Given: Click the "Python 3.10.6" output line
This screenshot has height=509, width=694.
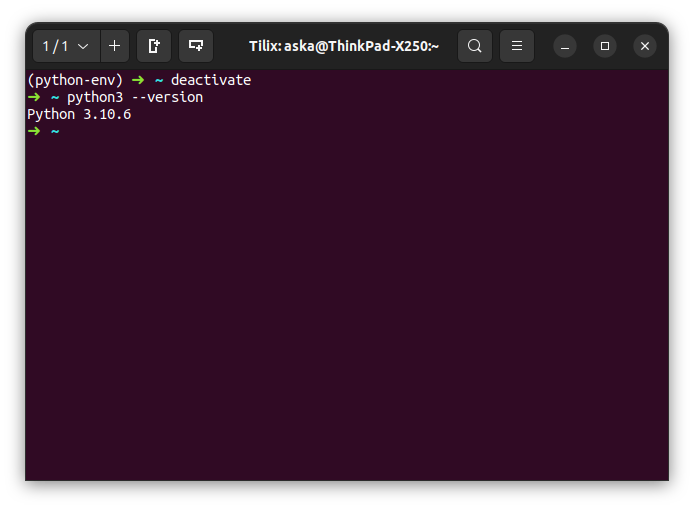Looking at the screenshot, I should point(79,114).
